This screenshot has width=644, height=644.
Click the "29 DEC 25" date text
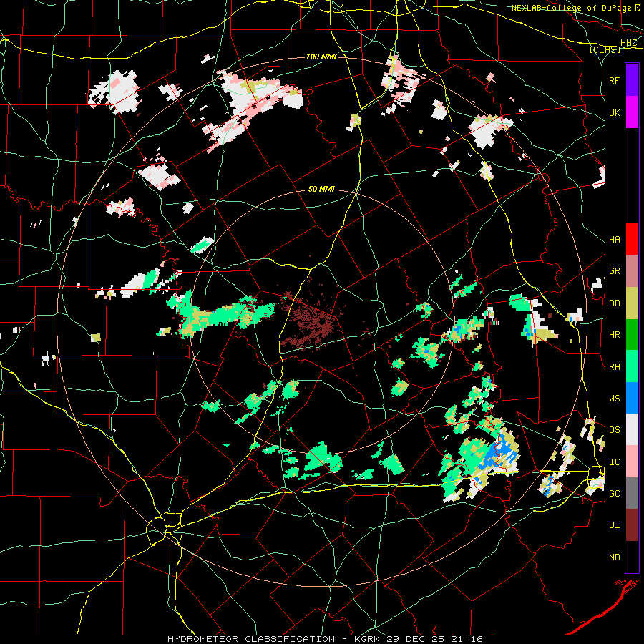coord(414,639)
